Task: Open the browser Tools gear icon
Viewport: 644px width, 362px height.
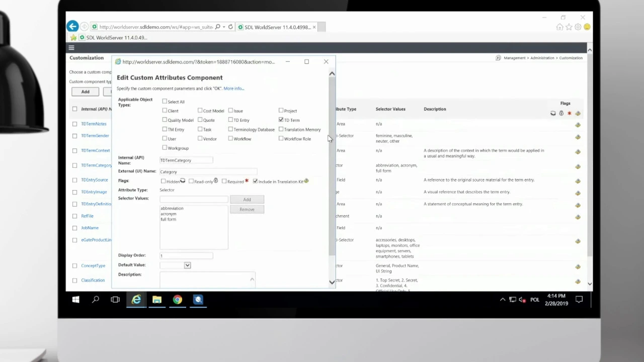Action: pyautogui.click(x=578, y=27)
